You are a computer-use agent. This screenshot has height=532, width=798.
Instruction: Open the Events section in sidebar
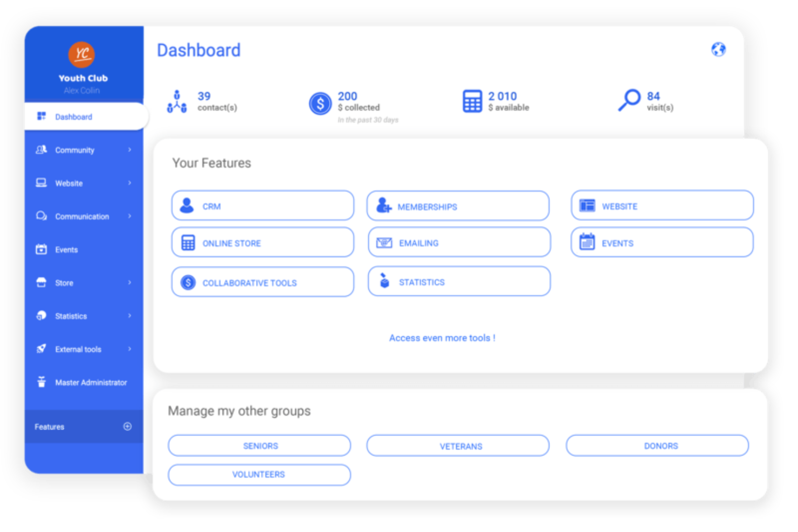(x=66, y=250)
